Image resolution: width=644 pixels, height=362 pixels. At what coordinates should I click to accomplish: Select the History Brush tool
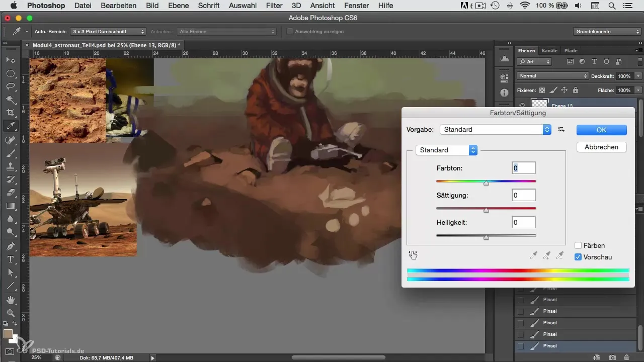click(x=10, y=179)
